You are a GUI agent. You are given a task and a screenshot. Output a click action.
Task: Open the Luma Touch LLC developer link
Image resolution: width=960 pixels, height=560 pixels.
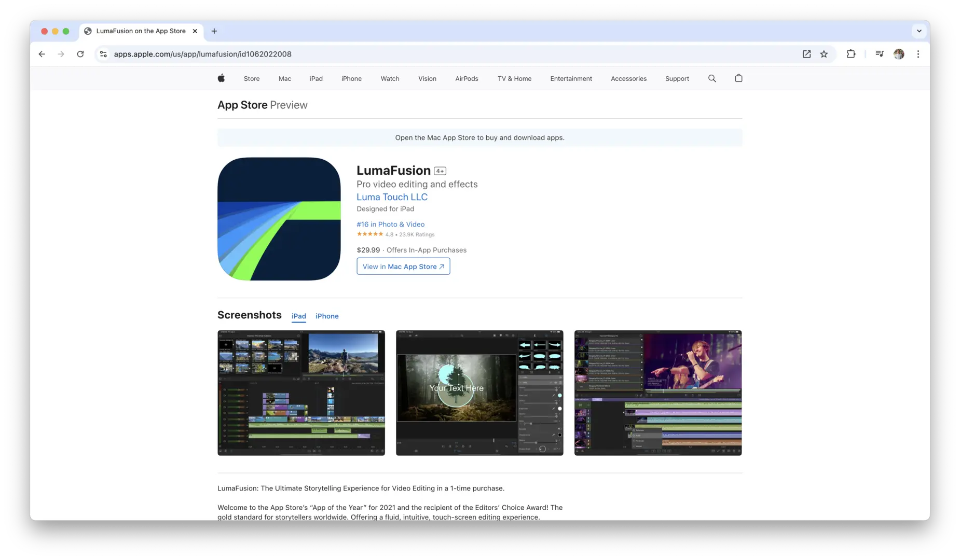(x=392, y=197)
